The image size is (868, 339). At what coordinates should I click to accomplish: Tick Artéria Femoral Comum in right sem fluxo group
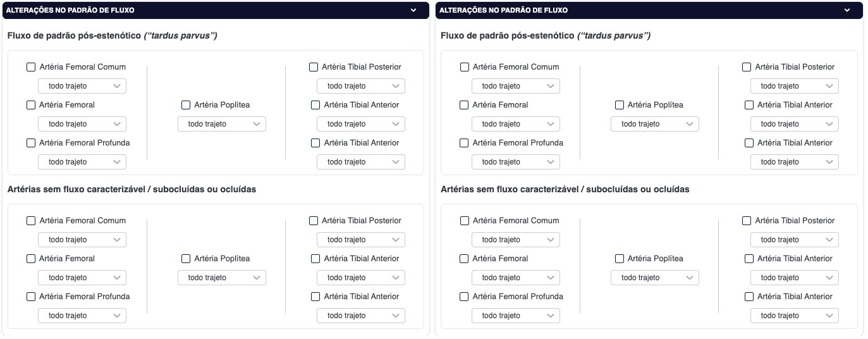pyautogui.click(x=465, y=221)
